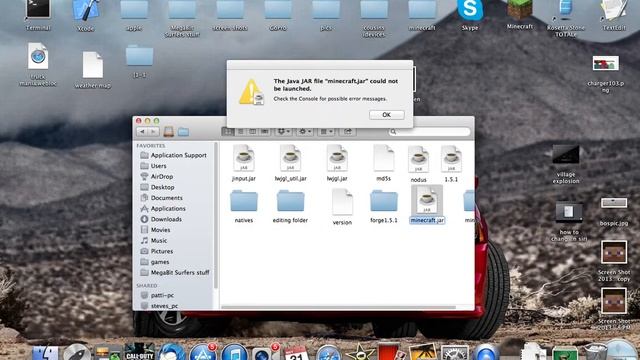Select the editing folder
The width and height of the screenshot is (640, 360).
click(290, 206)
